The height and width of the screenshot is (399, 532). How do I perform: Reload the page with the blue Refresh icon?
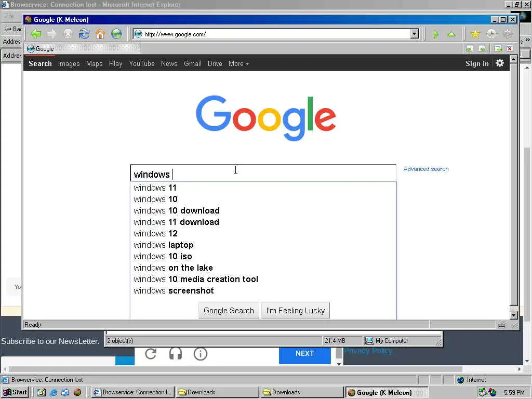(84, 34)
